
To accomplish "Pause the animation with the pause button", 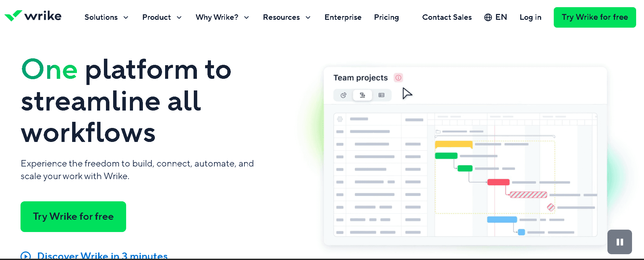I will click(x=619, y=242).
